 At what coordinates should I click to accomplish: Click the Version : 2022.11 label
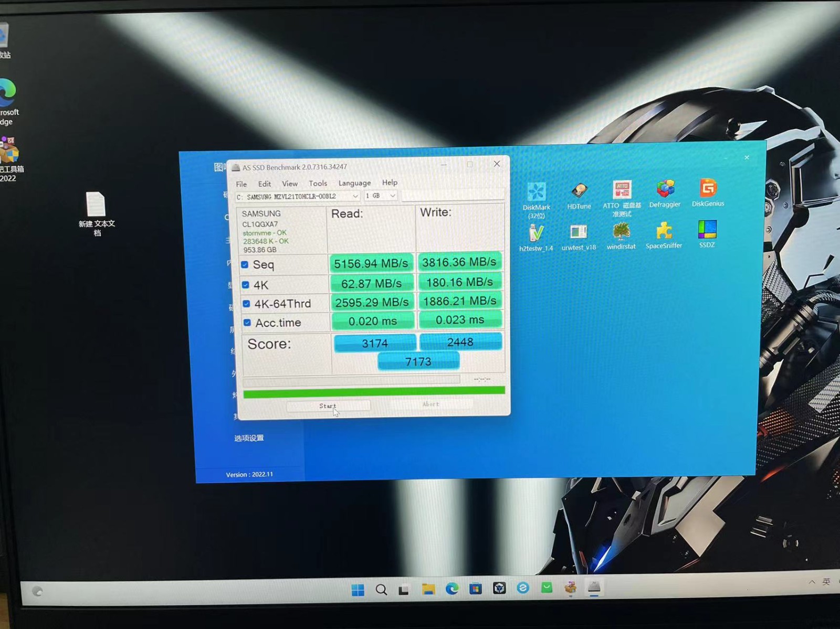[x=249, y=474]
